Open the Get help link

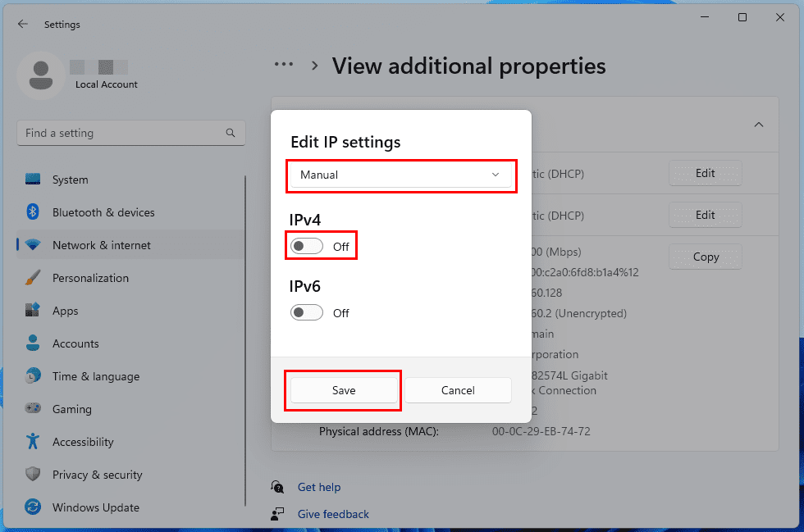319,487
